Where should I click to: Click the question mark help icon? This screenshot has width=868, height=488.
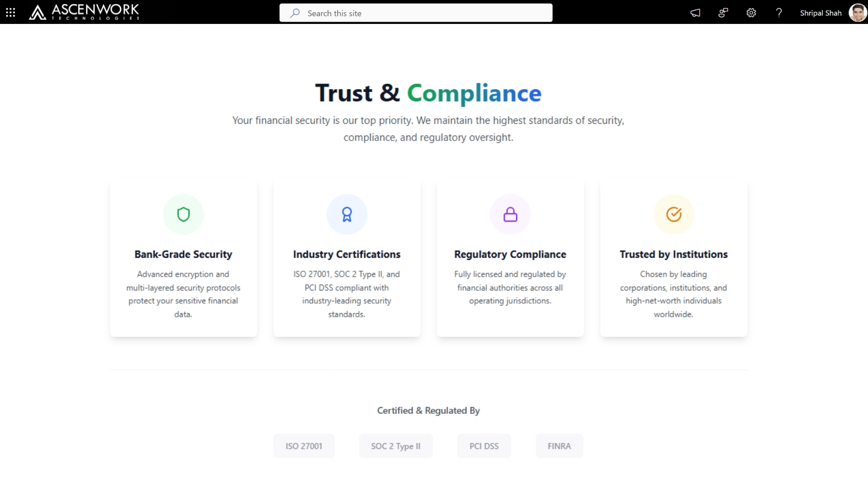(779, 13)
